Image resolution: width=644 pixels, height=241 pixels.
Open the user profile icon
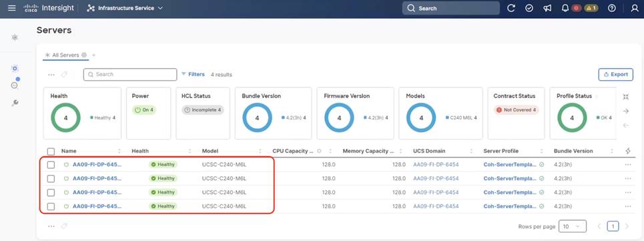click(635, 8)
